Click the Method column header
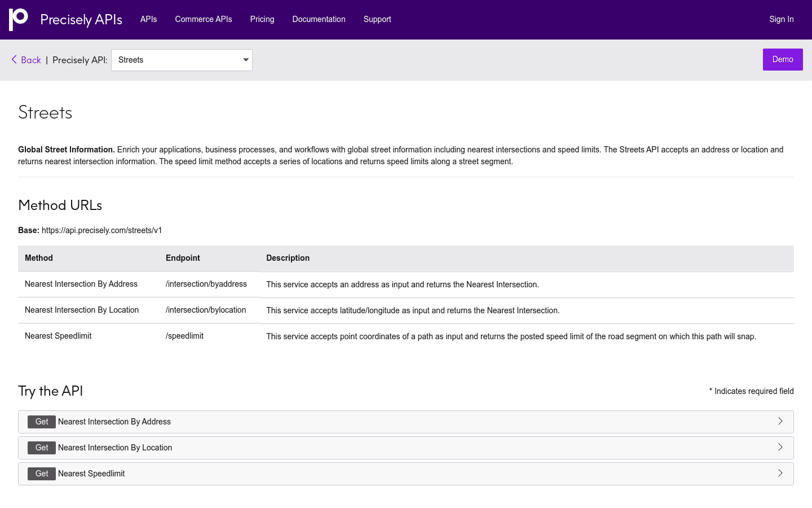Viewport: 812px width, 508px height. 39,258
